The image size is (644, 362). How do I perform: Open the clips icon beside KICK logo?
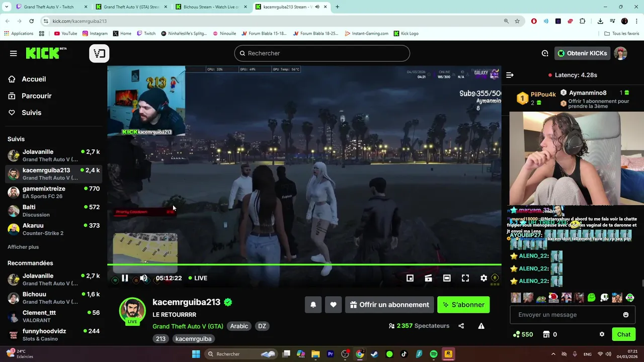pyautogui.click(x=99, y=53)
